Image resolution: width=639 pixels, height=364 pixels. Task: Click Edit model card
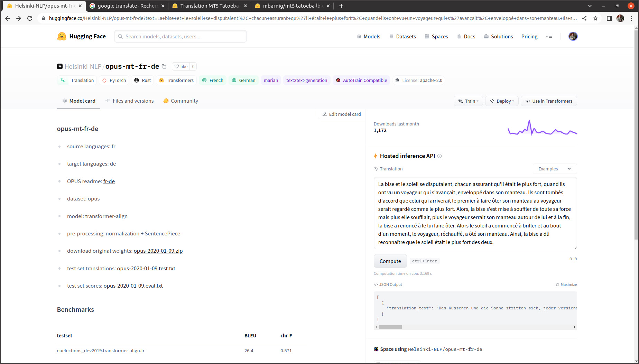point(342,114)
